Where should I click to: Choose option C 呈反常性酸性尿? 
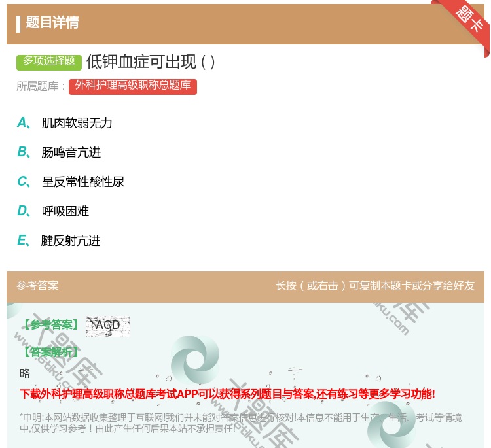(82, 182)
